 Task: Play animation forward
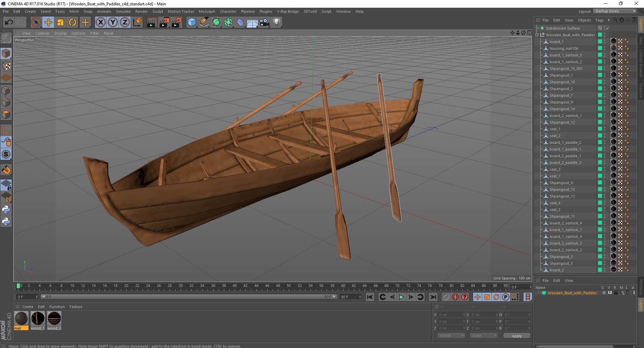pyautogui.click(x=401, y=297)
